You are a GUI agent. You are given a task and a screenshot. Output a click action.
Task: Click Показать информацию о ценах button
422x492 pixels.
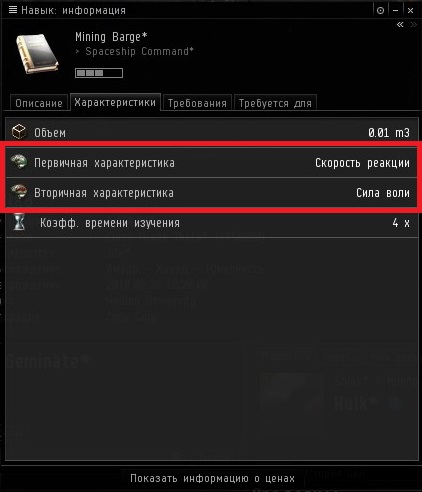click(x=212, y=478)
